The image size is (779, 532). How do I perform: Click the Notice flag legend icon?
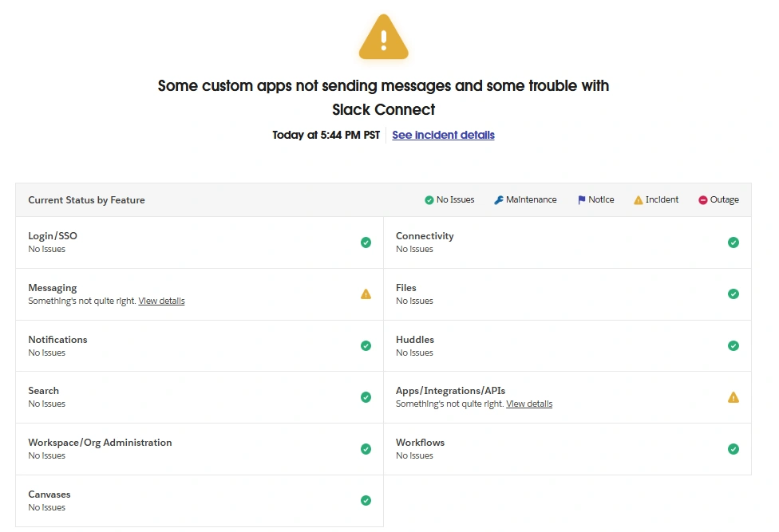pos(581,200)
